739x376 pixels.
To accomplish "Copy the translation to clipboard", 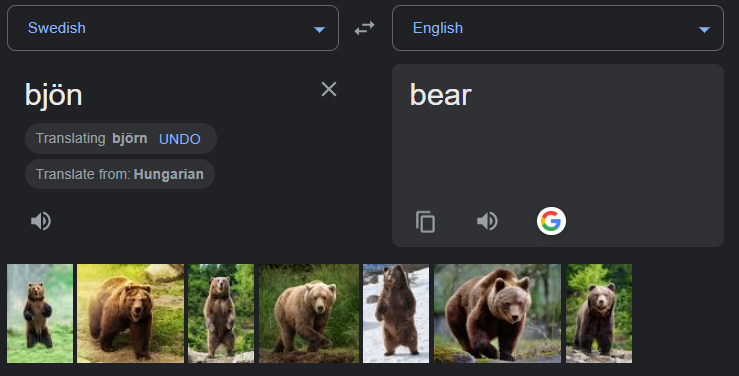I will (x=425, y=221).
